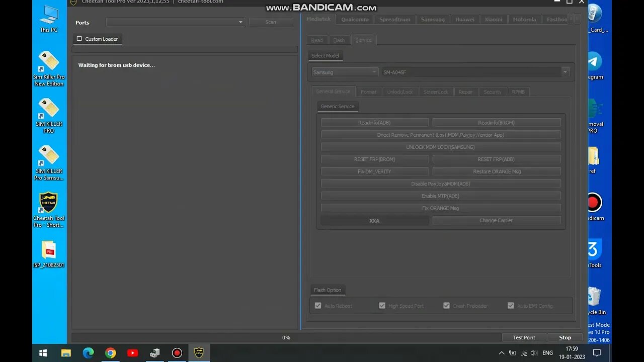This screenshot has width=644, height=362.
Task: Open This PC desktop icon
Action: pos(49,19)
